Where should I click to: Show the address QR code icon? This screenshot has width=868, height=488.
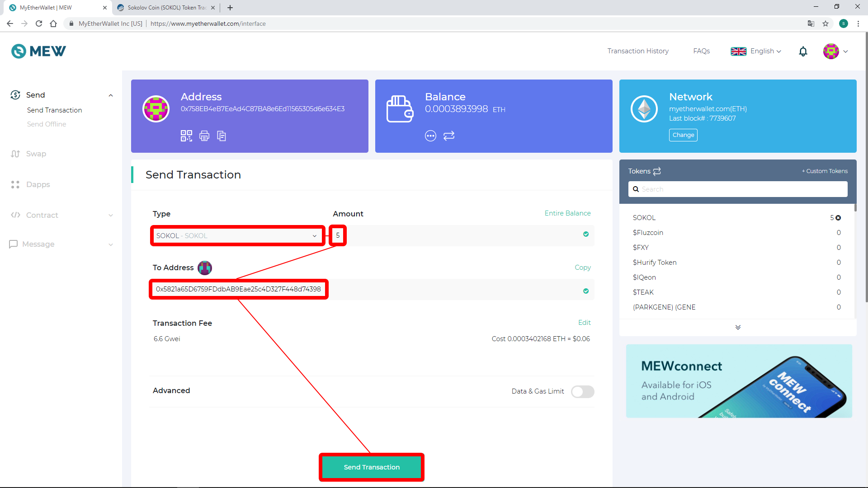coord(186,136)
